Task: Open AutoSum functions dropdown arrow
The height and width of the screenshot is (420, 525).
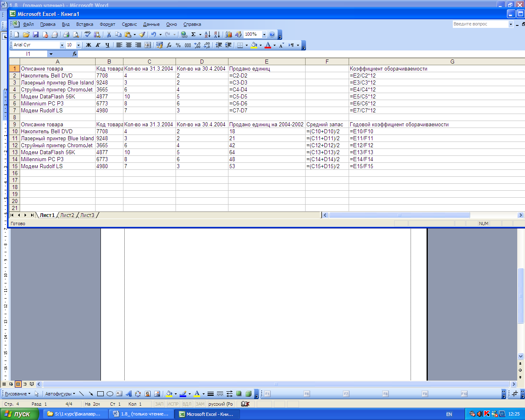Action: 200,34
